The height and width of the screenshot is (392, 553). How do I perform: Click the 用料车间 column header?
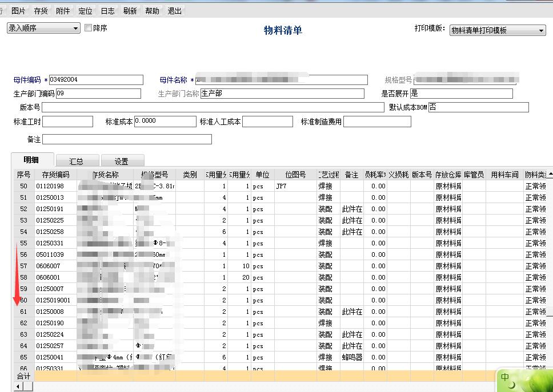point(504,175)
